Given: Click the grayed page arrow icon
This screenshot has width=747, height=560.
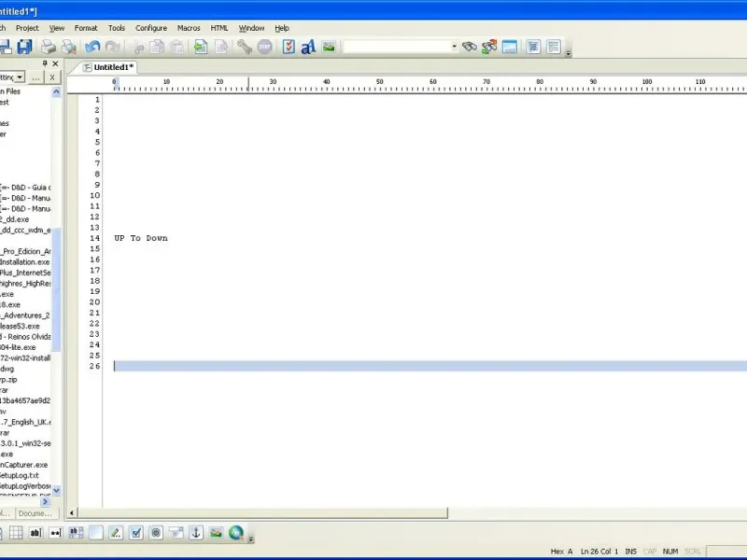Looking at the screenshot, I should pos(221,47).
